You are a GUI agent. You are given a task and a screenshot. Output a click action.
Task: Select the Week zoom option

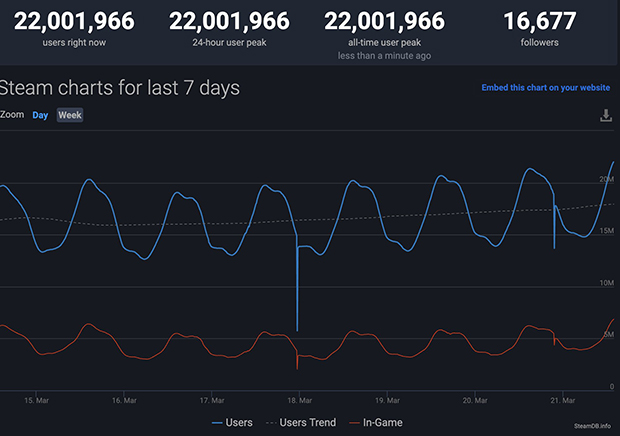pyautogui.click(x=70, y=115)
